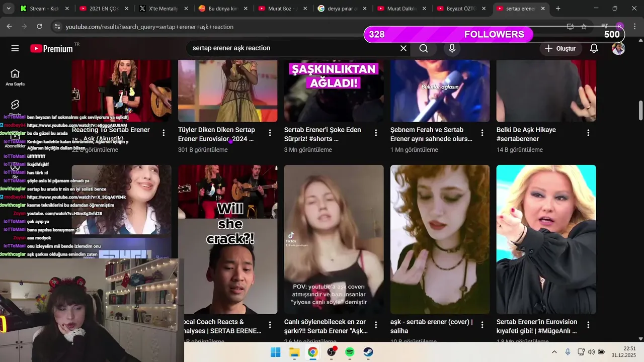The image size is (644, 362).
Task: Go to YouTube Premium home logo
Action: click(51, 48)
